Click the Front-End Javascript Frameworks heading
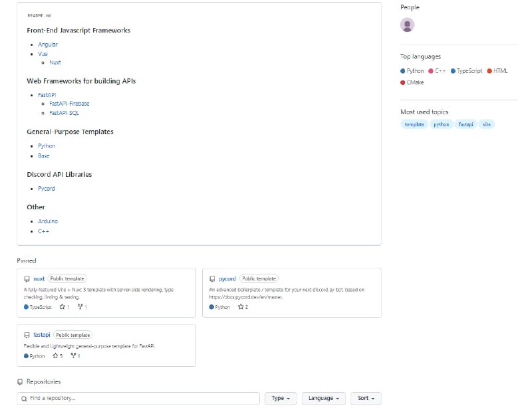532x408 pixels. pos(78,30)
